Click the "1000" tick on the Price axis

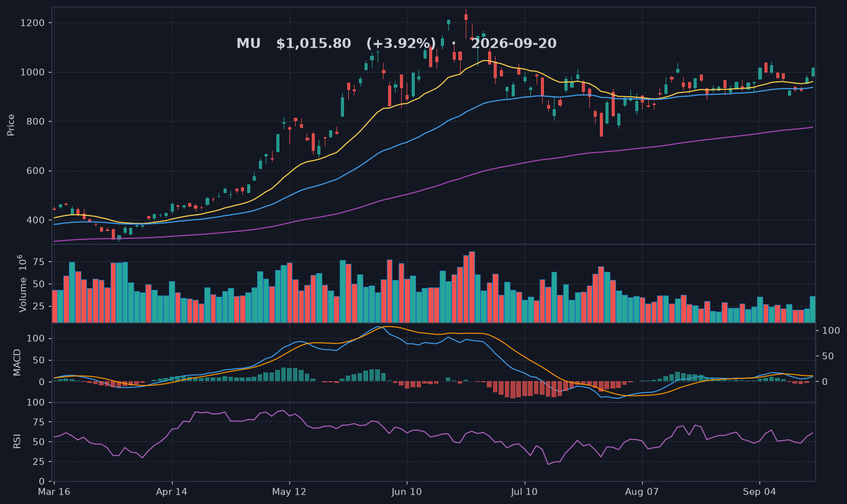click(x=34, y=73)
